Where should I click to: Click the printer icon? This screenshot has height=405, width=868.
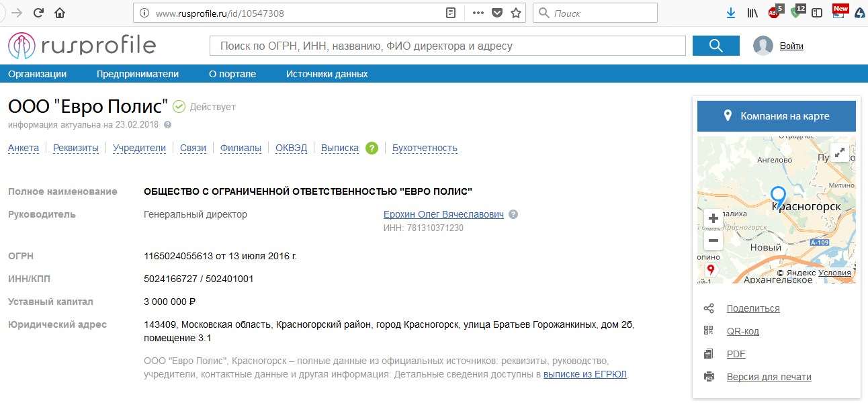(x=708, y=377)
